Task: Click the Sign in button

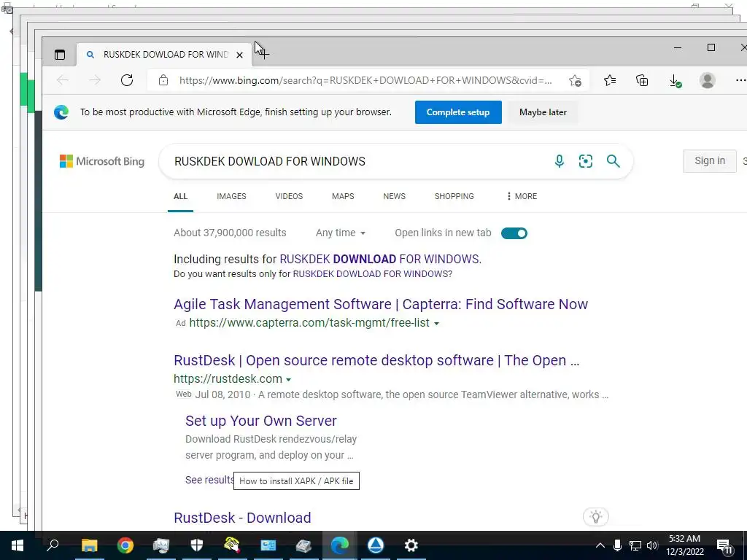Action: (x=709, y=161)
